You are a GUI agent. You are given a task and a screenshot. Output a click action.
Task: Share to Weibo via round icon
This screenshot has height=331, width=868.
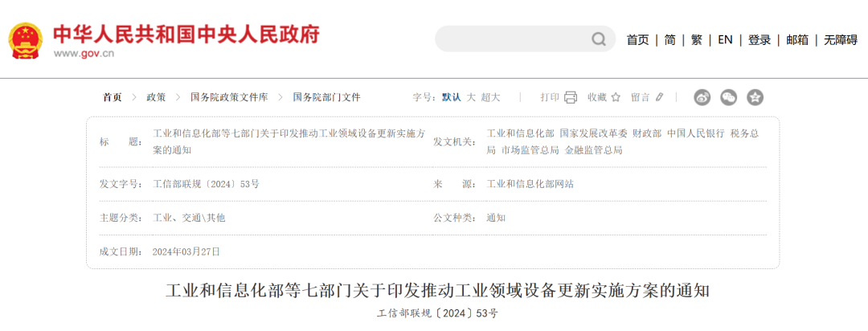(x=702, y=97)
